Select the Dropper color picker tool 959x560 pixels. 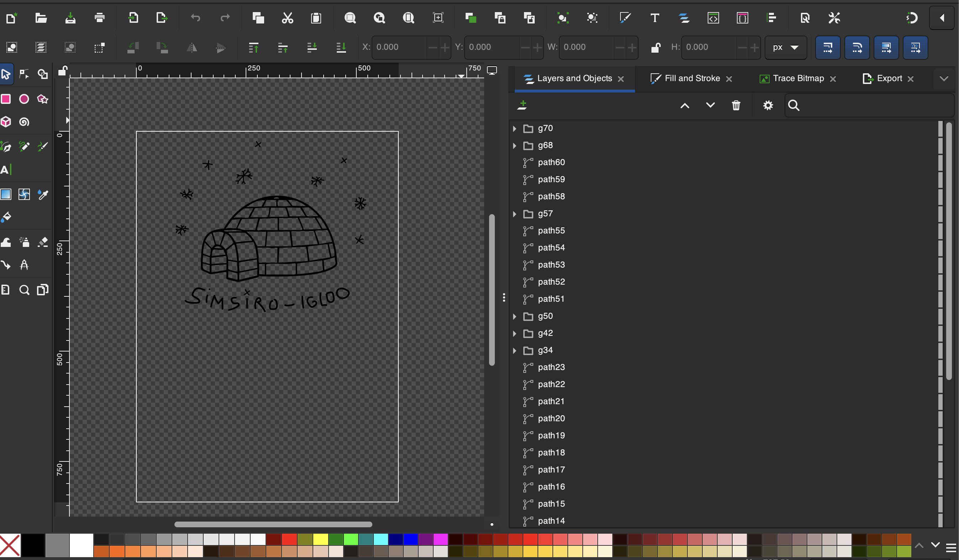pyautogui.click(x=43, y=194)
